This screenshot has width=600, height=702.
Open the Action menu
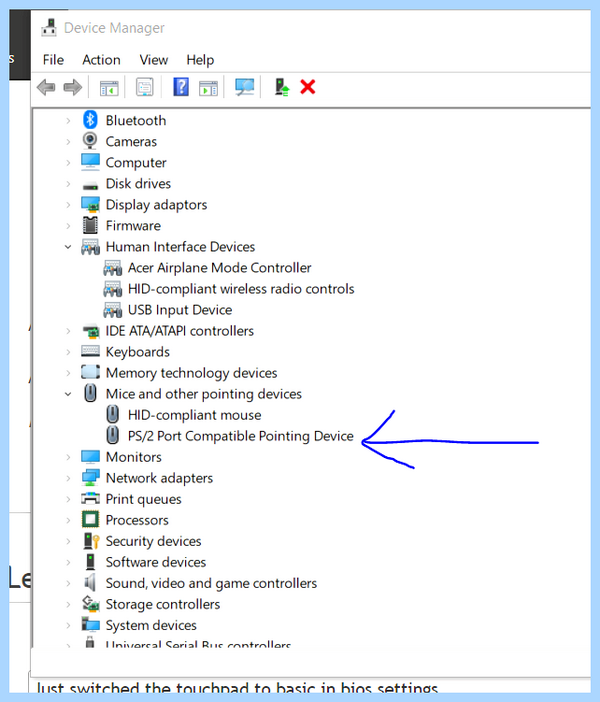pyautogui.click(x=101, y=60)
